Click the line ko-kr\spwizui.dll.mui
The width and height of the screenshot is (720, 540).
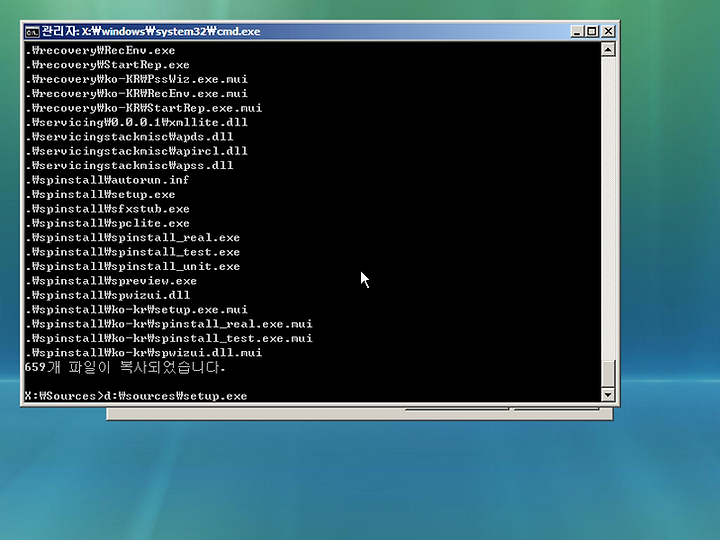pyautogui.click(x=144, y=353)
